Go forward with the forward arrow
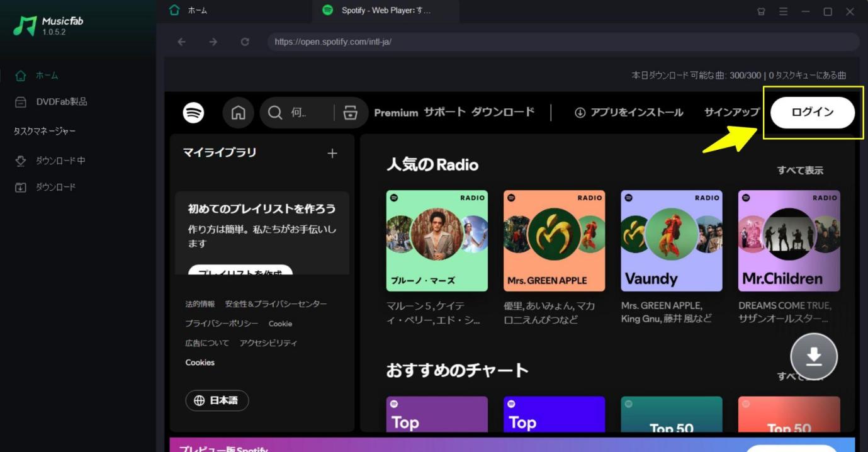 click(213, 42)
